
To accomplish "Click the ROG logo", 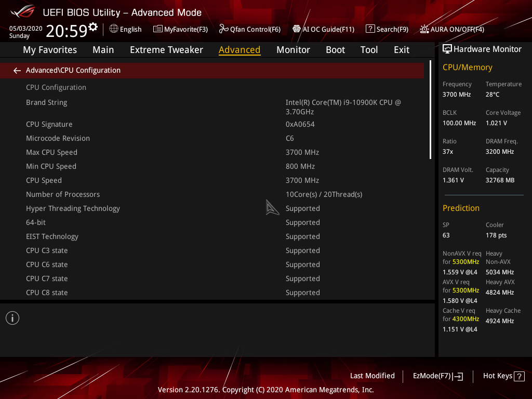I will click(x=22, y=11).
